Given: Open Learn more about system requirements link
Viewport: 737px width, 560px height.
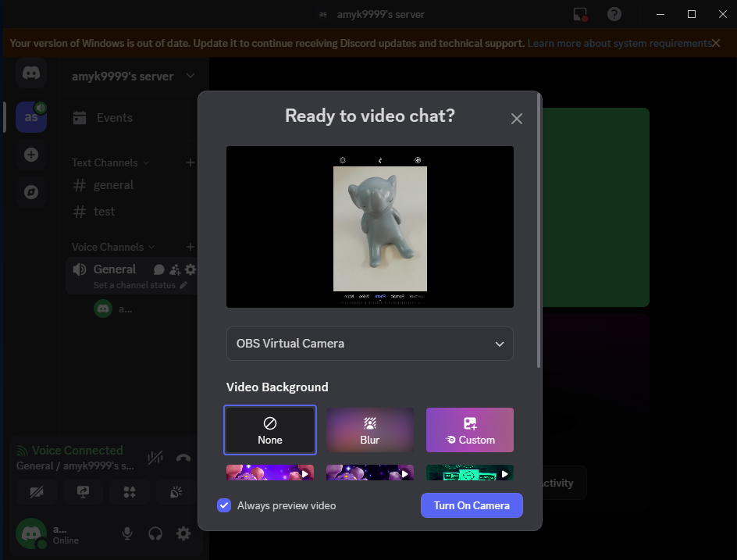Looking at the screenshot, I should click(x=619, y=43).
